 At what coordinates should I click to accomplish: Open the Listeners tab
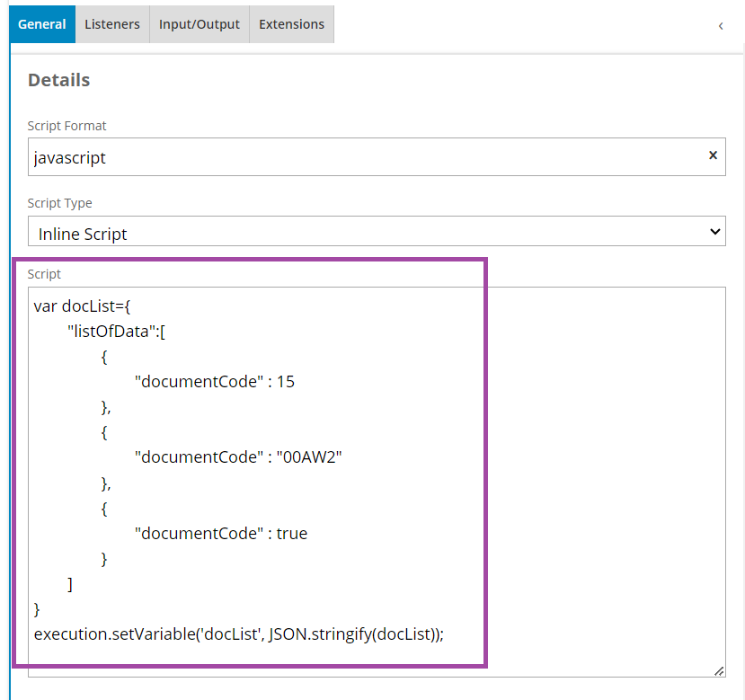tap(112, 24)
